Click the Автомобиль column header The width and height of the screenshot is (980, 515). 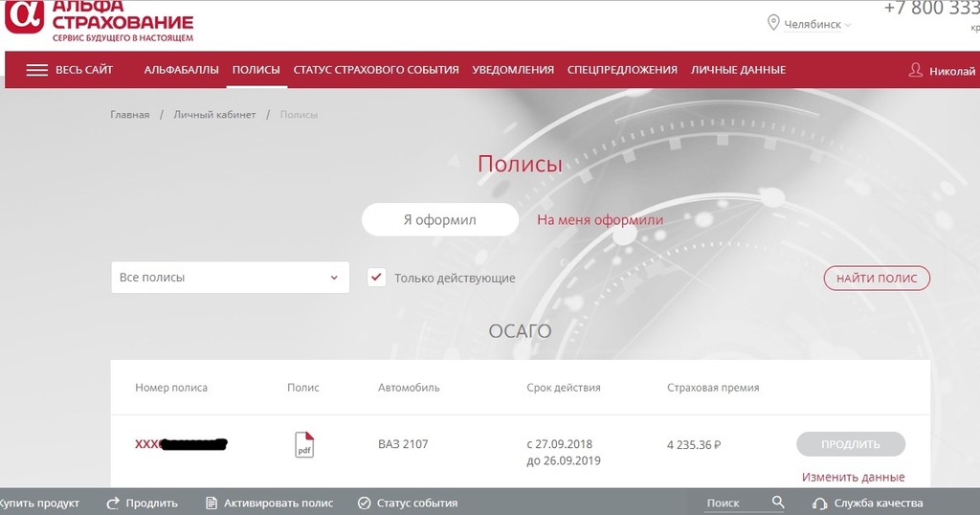pos(409,388)
